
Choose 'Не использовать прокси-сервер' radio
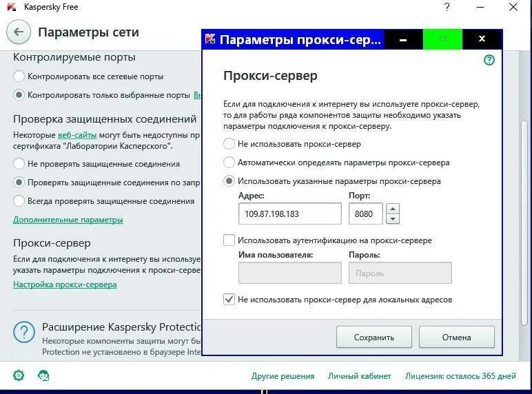tap(229, 144)
